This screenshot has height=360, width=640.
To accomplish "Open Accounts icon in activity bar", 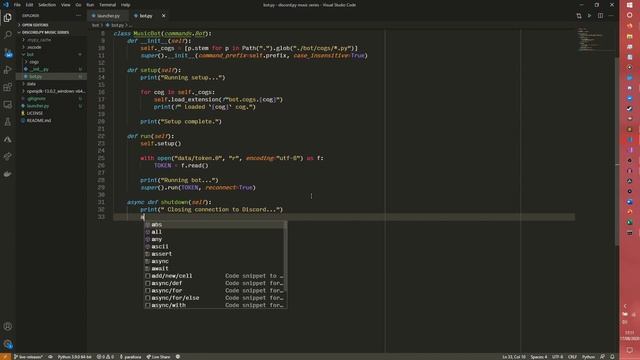I will pos(7,327).
